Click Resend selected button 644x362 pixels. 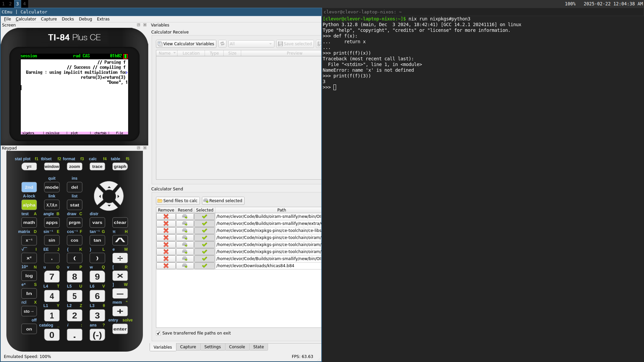223,201
